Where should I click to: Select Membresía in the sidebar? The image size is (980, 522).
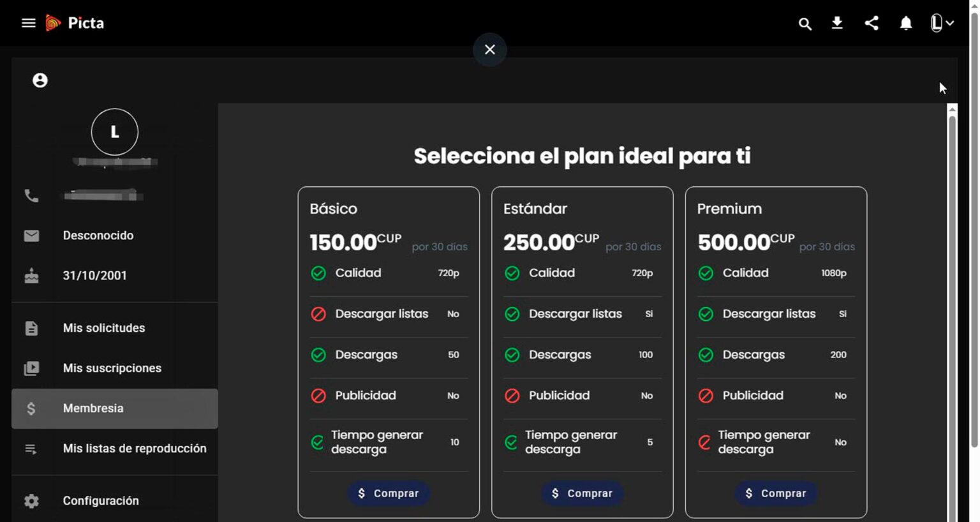(93, 408)
